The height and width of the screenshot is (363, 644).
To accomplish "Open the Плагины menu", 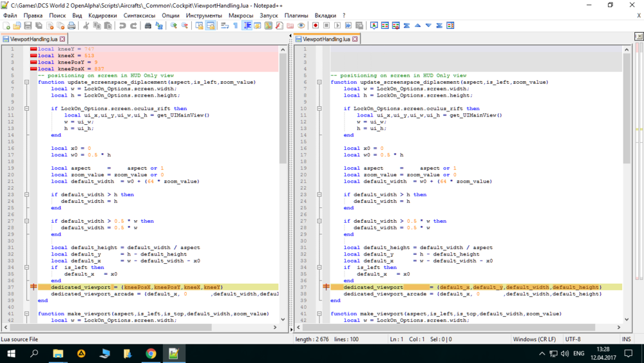I will click(x=296, y=15).
